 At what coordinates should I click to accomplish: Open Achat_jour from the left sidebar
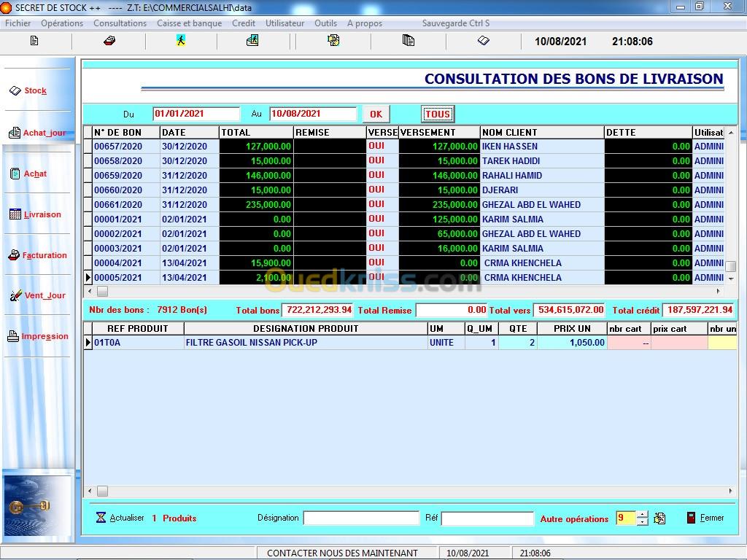pyautogui.click(x=43, y=133)
